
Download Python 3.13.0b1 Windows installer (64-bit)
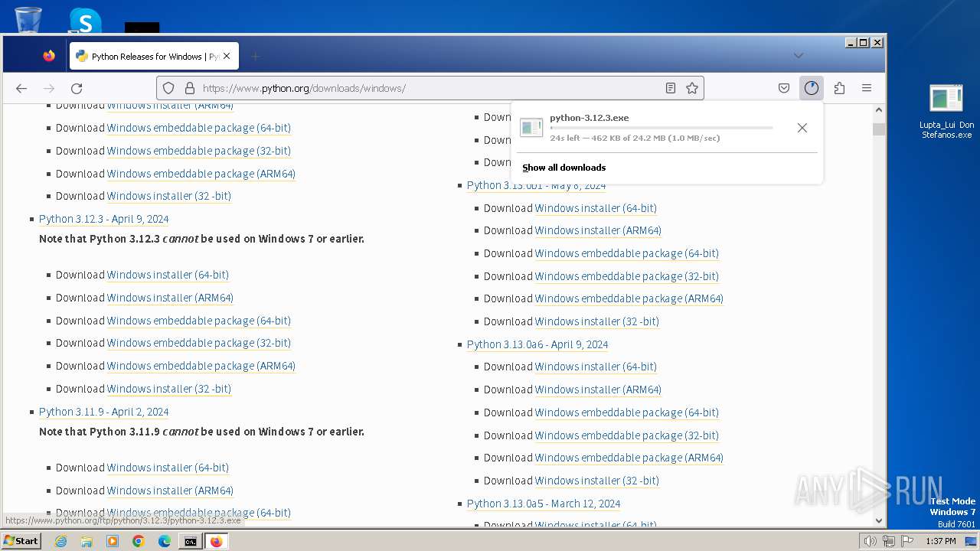click(596, 208)
